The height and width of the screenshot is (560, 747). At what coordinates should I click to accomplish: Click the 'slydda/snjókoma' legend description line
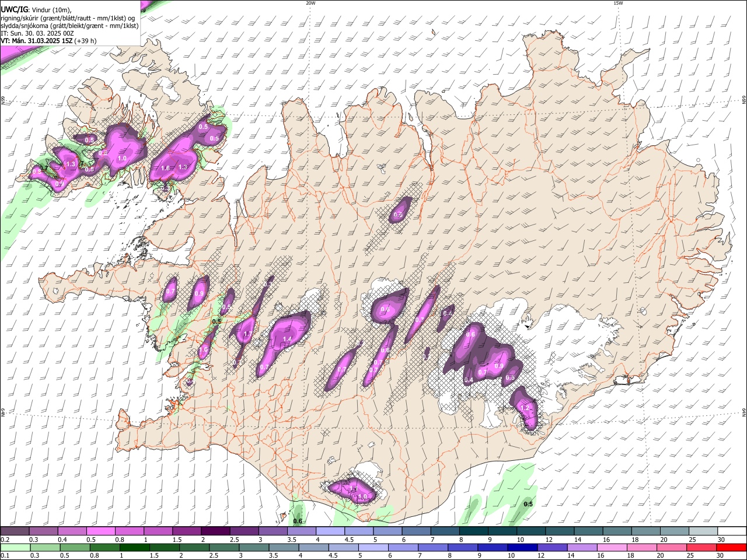[69, 26]
